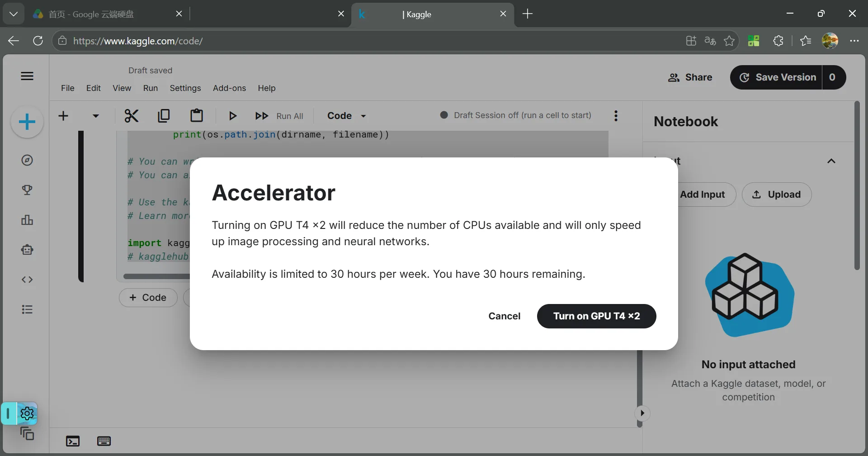
Task: Add a new + Code cell
Action: click(x=148, y=298)
